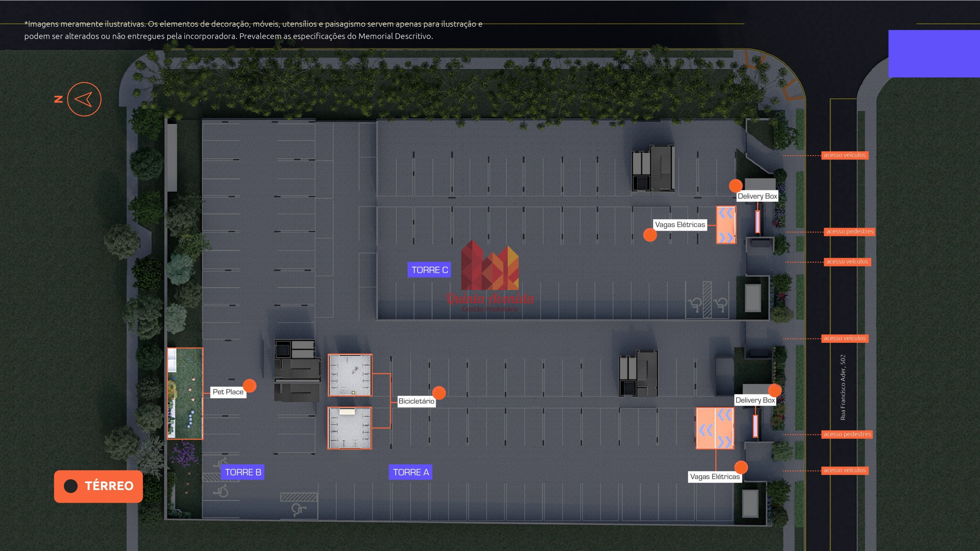Click the Delivery Box label near Torre A side
This screenshot has width=980, height=551.
tap(755, 400)
